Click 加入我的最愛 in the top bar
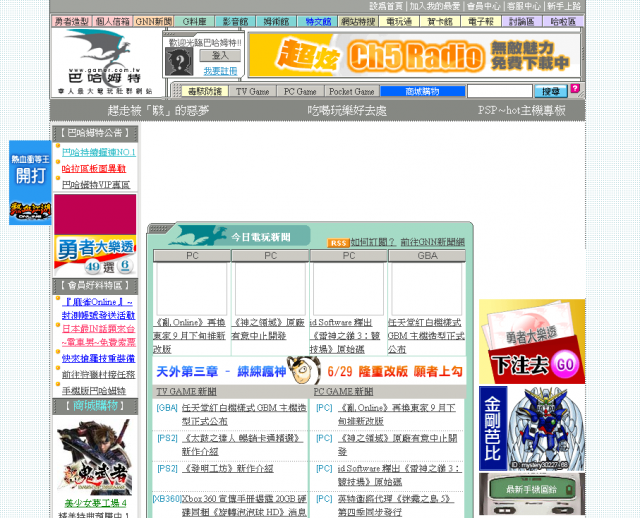The image size is (640, 518). click(435, 6)
